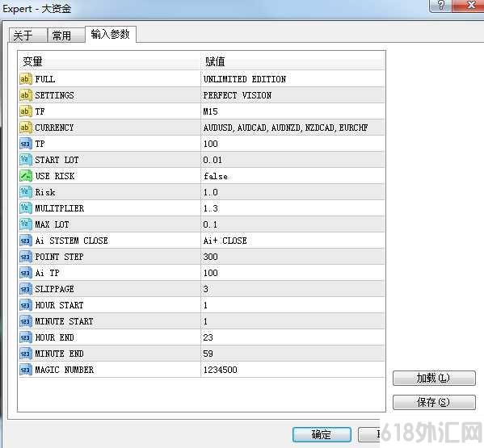The width and height of the screenshot is (484, 448).
Task: Click the green boolean icon beside USE RISK
Action: (25, 176)
